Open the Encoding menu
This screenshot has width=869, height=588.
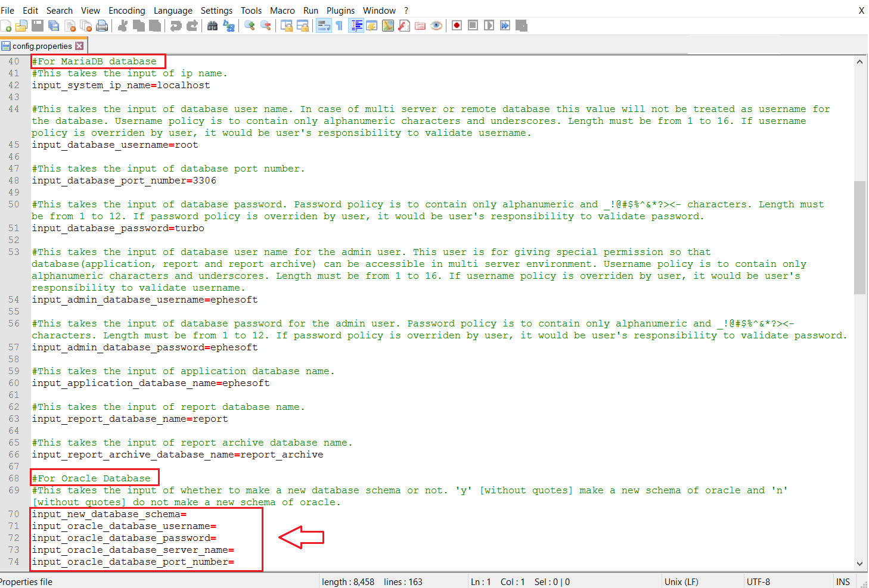click(127, 11)
